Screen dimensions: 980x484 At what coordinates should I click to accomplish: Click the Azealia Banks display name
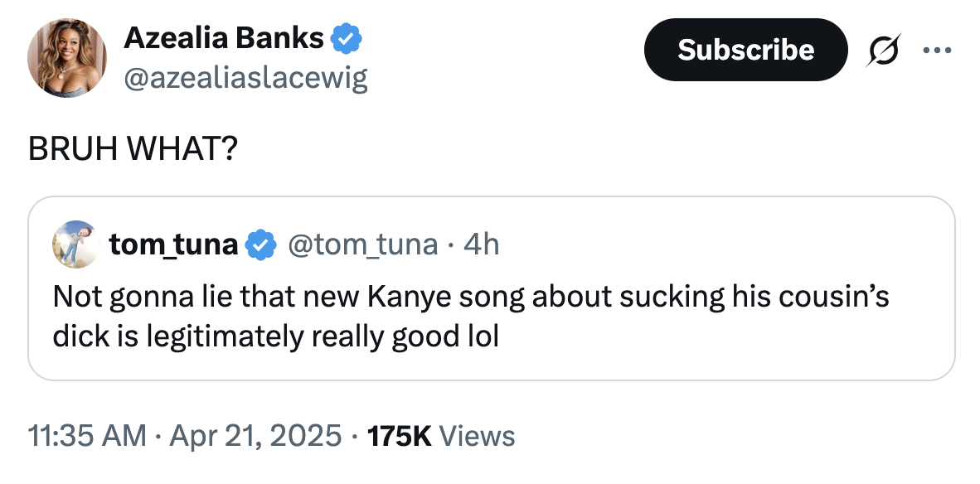[x=223, y=37]
